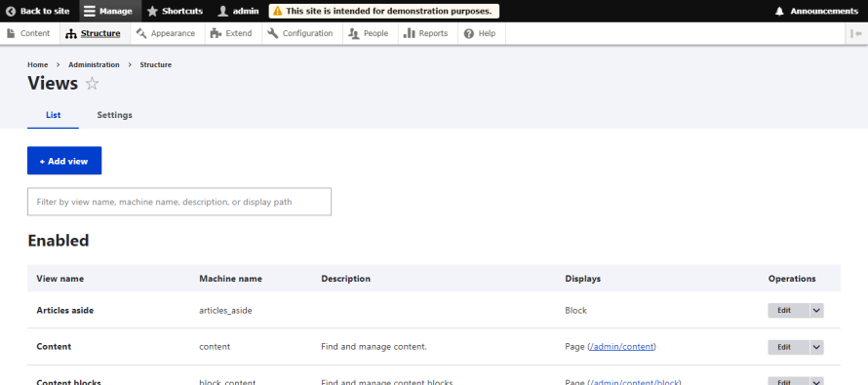Screen dimensions: 868x385
Task: Click the Back to site arrow icon
Action: tap(11, 11)
